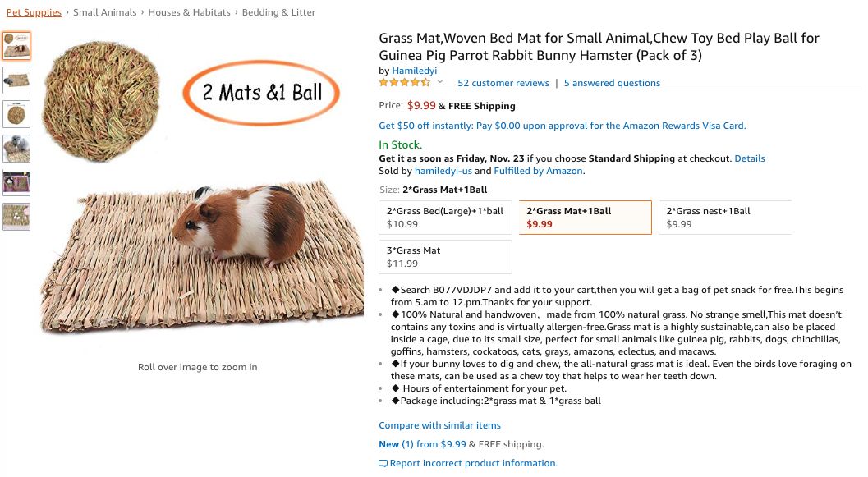Image resolution: width=868 pixels, height=477 pixels.
Task: Select the fourth thumbnail with rabbit on mat
Action: click(x=16, y=149)
